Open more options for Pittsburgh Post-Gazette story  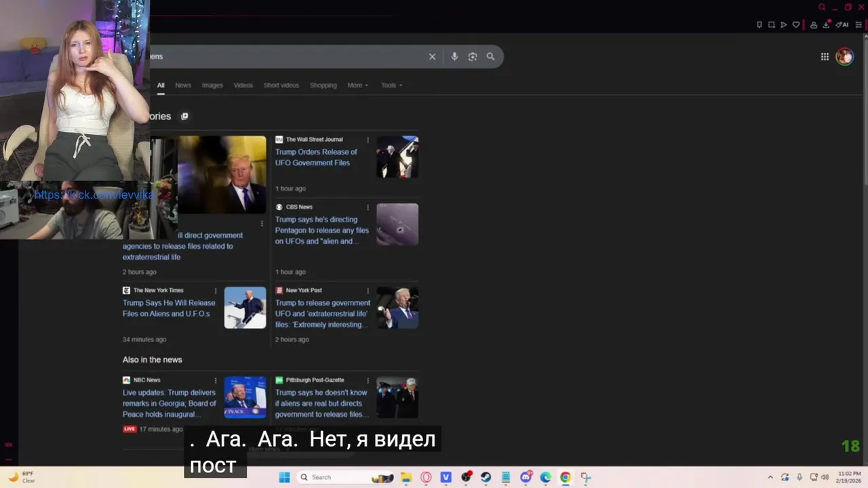tap(368, 380)
